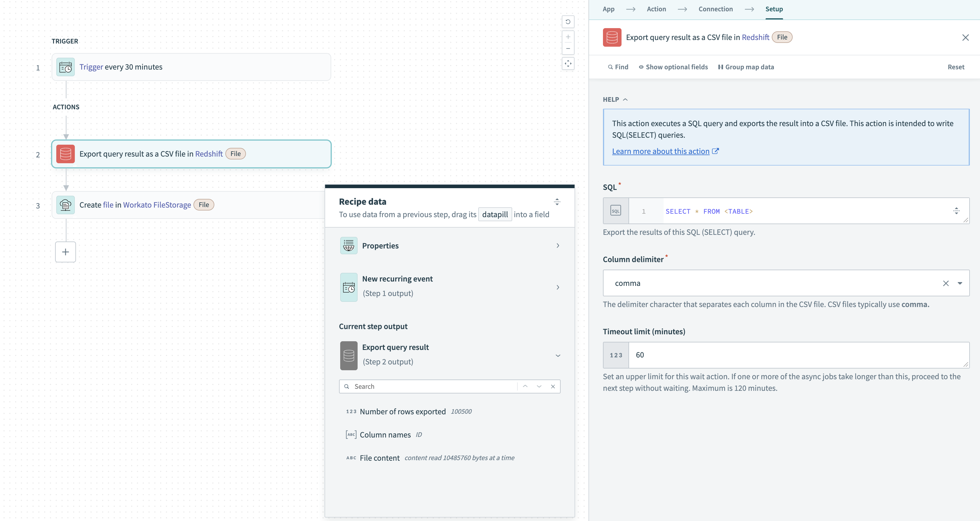Click the reset/refresh icon on the canvas

(567, 21)
